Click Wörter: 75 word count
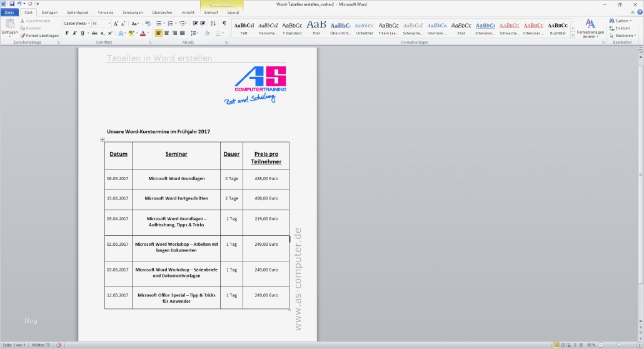This screenshot has height=349, width=644. (41, 345)
